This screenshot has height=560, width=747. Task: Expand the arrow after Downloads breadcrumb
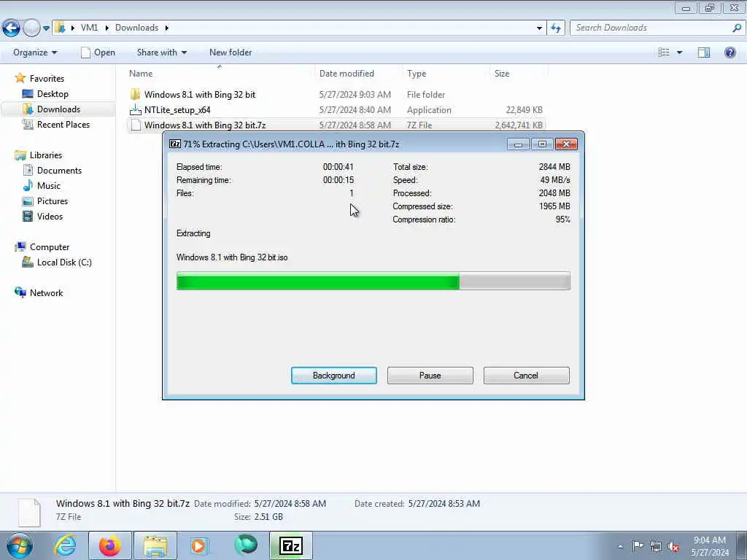167,28
